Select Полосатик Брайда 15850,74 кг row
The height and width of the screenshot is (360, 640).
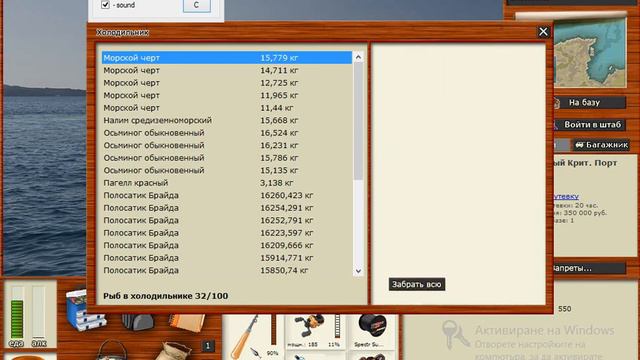pos(227,270)
